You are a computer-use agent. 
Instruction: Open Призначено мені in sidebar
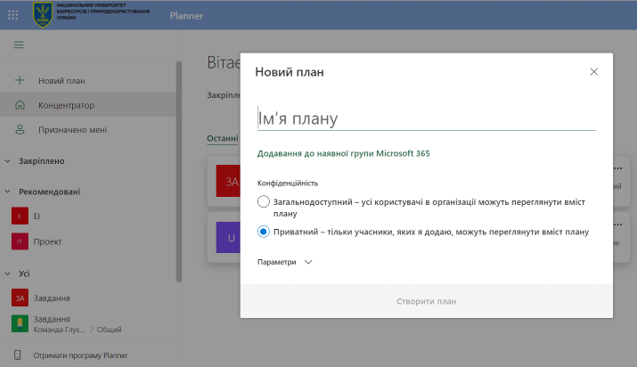(73, 130)
